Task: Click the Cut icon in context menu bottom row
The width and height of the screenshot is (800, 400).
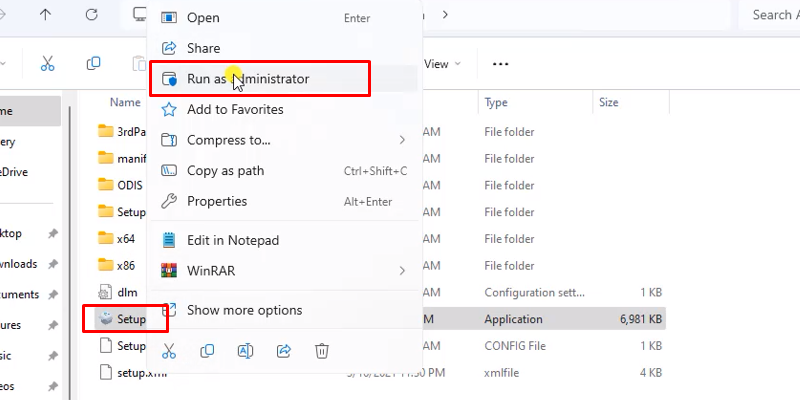Action: pos(169,350)
